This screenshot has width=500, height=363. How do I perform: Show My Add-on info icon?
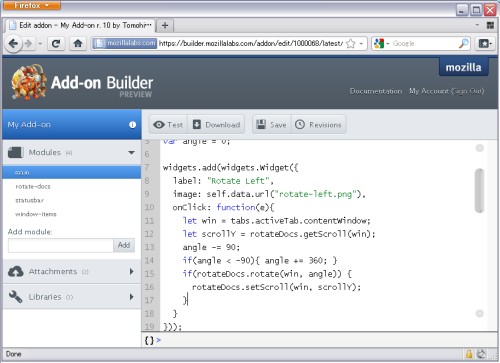coord(132,124)
